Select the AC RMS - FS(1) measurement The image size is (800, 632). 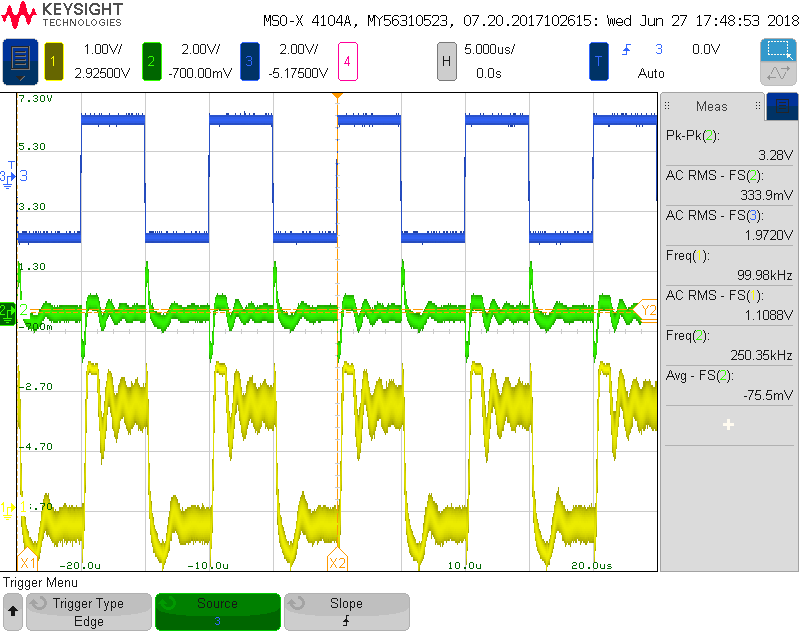coord(729,305)
